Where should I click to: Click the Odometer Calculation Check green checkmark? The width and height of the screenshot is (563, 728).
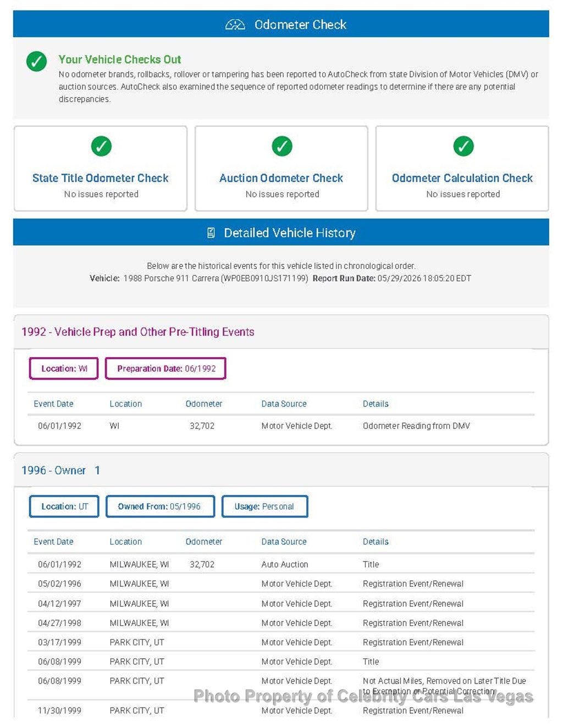click(463, 146)
